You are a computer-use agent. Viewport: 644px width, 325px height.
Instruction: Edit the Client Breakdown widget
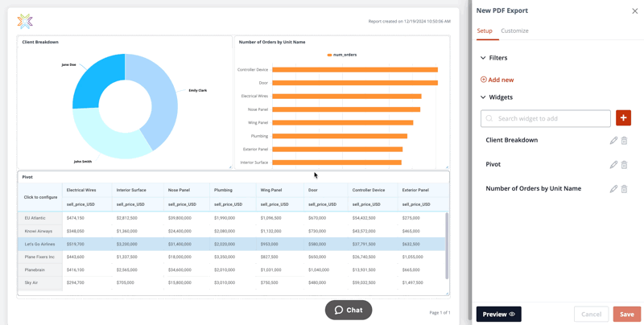[613, 140]
